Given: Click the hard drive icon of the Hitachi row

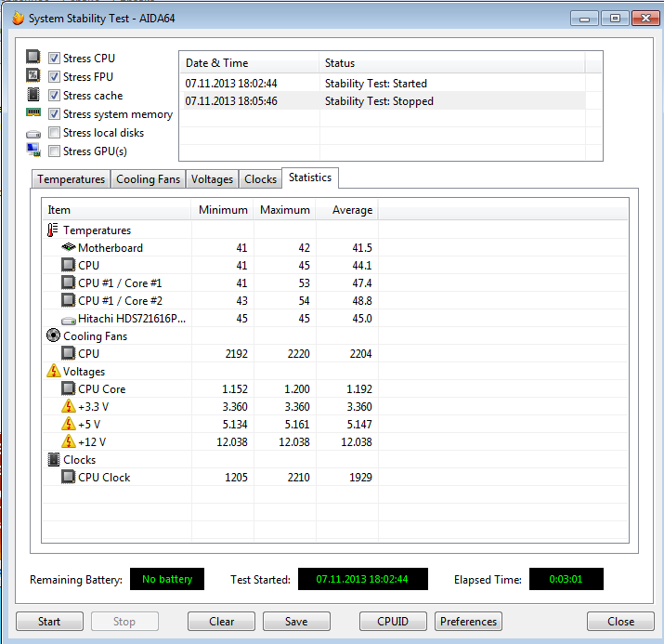Looking at the screenshot, I should tap(68, 321).
